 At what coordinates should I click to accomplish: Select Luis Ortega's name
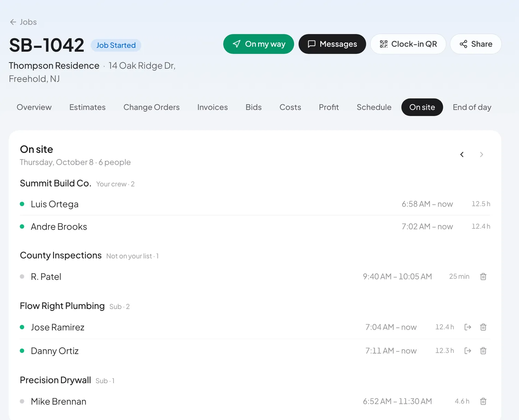coord(55,204)
